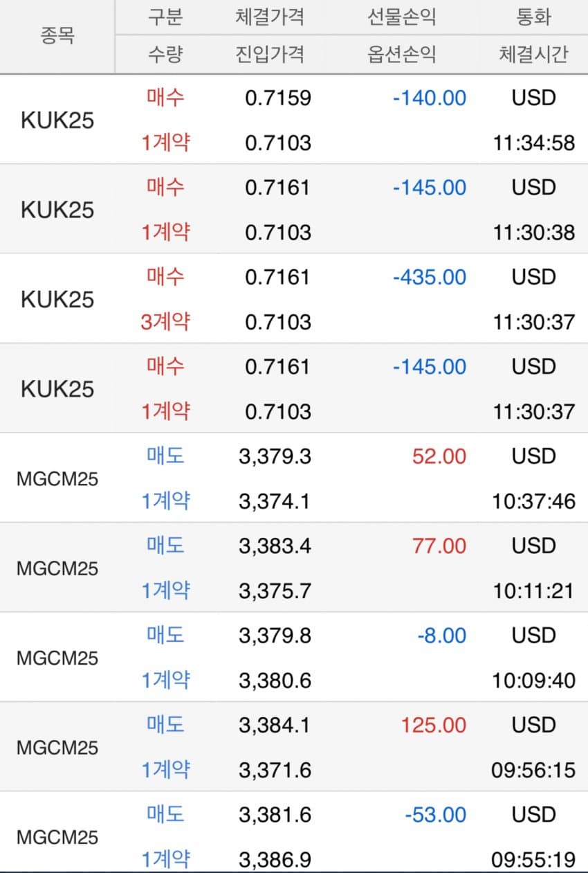The width and height of the screenshot is (588, 873).
Task: Tap the 옵션손익 column header
Action: click(401, 54)
